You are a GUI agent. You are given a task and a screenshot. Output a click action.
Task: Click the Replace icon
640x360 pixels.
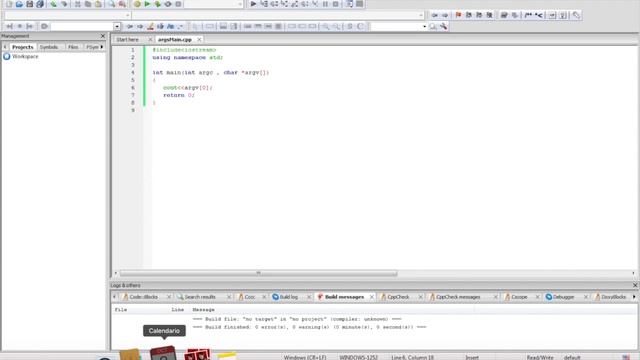click(x=122, y=4)
